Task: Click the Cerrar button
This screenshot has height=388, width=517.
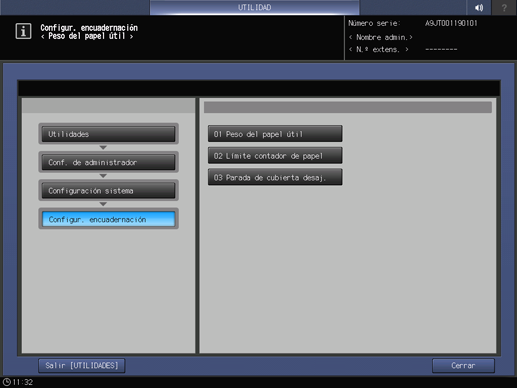Action: 463,365
